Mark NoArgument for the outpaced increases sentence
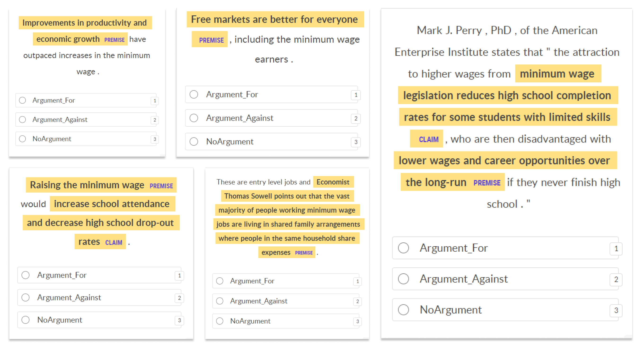This screenshot has width=644, height=356. point(86,139)
